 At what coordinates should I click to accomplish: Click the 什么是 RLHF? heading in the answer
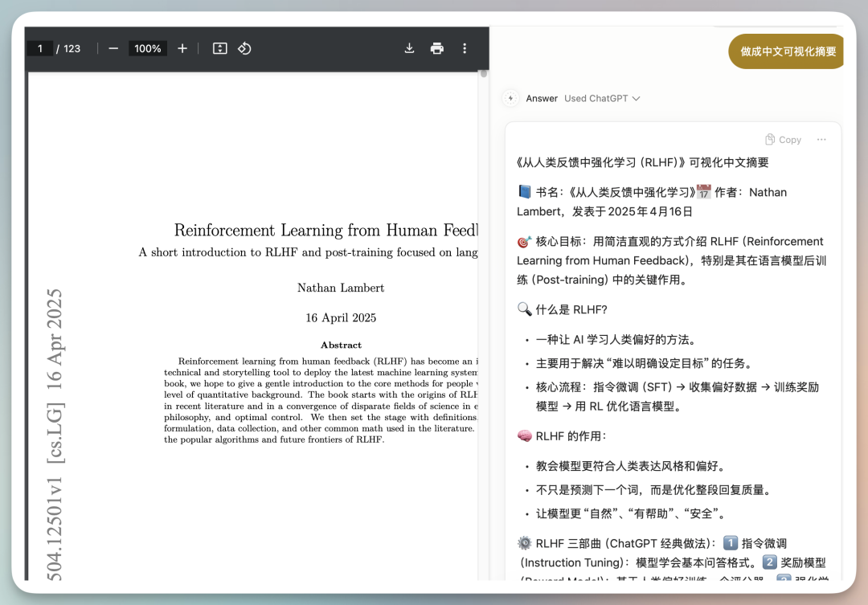[x=571, y=309]
